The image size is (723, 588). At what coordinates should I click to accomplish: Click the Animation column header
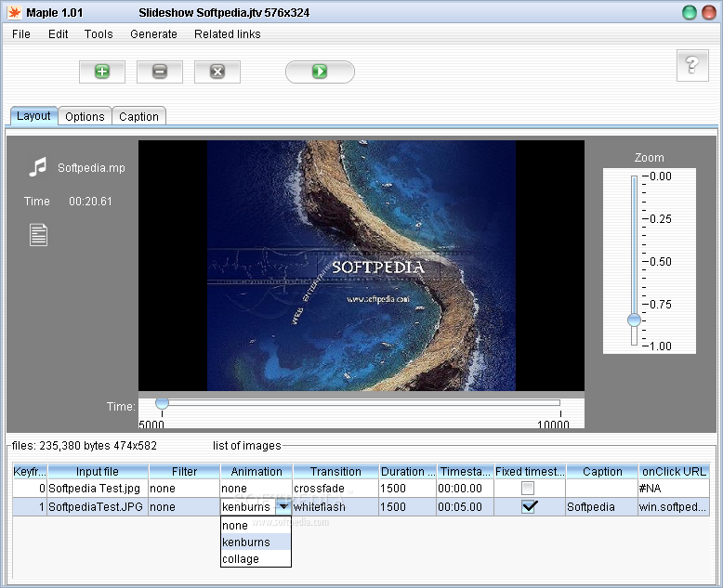(256, 471)
